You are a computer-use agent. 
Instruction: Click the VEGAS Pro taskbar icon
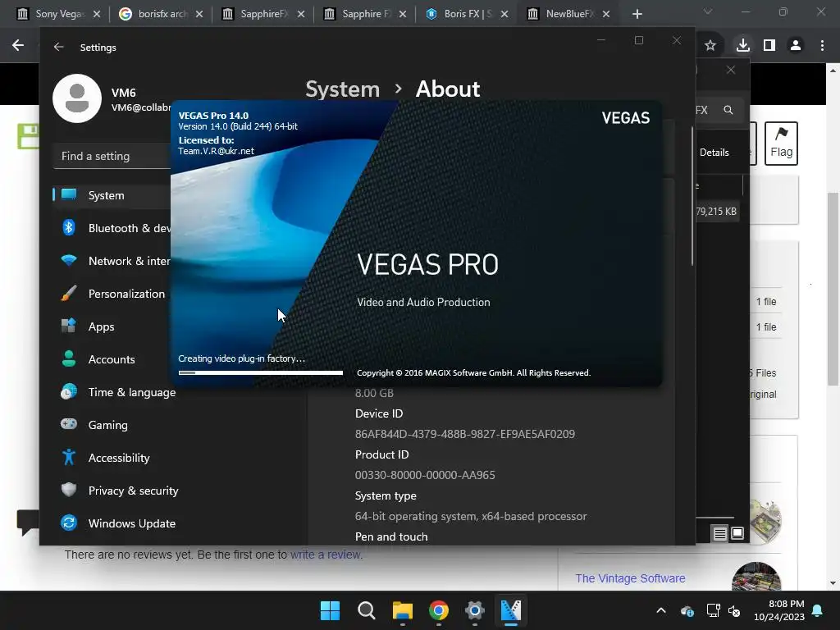click(x=511, y=610)
